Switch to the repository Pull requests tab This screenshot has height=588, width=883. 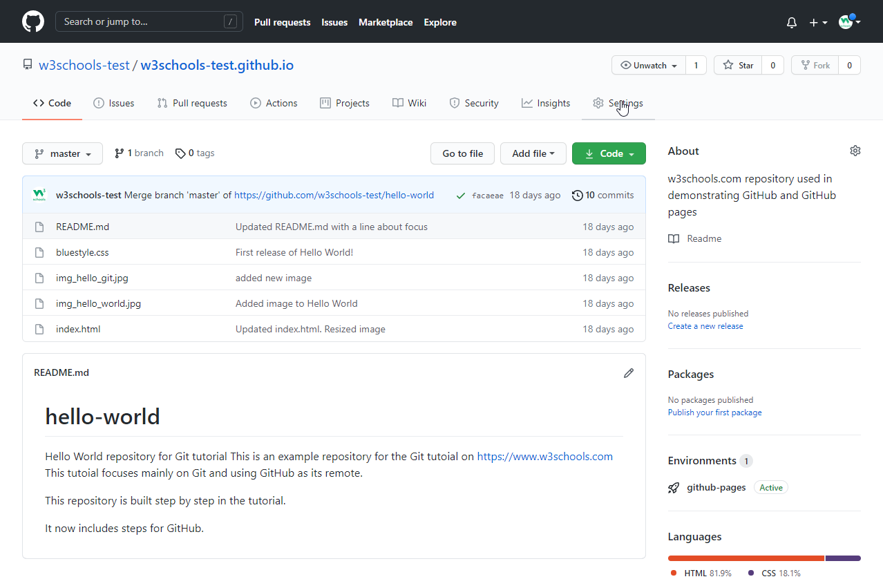192,103
